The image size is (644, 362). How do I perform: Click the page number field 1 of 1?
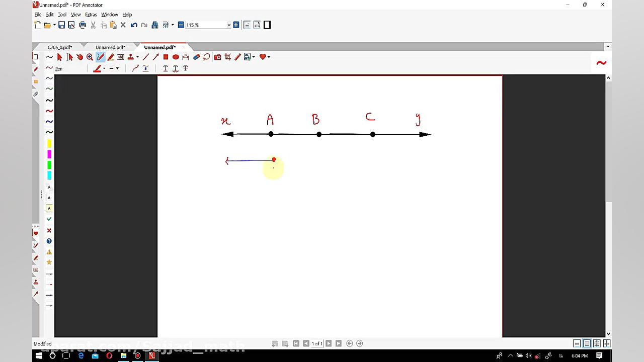click(317, 343)
